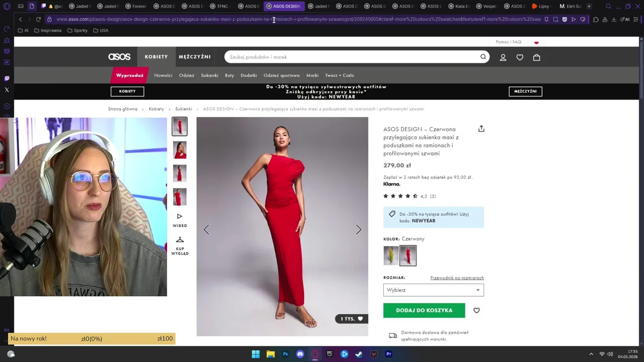Select second product thumbnail showing dress back

click(180, 150)
